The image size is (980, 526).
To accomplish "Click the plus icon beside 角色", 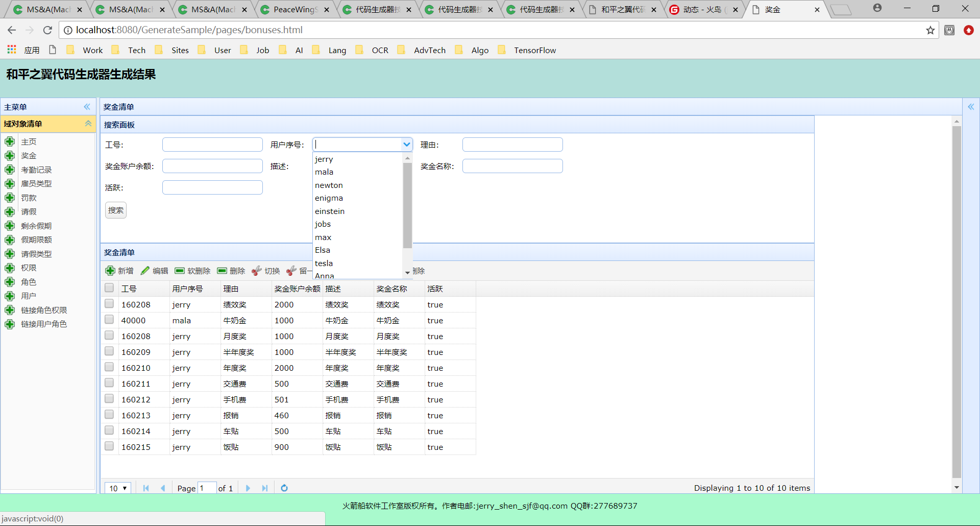I will pyautogui.click(x=10, y=282).
